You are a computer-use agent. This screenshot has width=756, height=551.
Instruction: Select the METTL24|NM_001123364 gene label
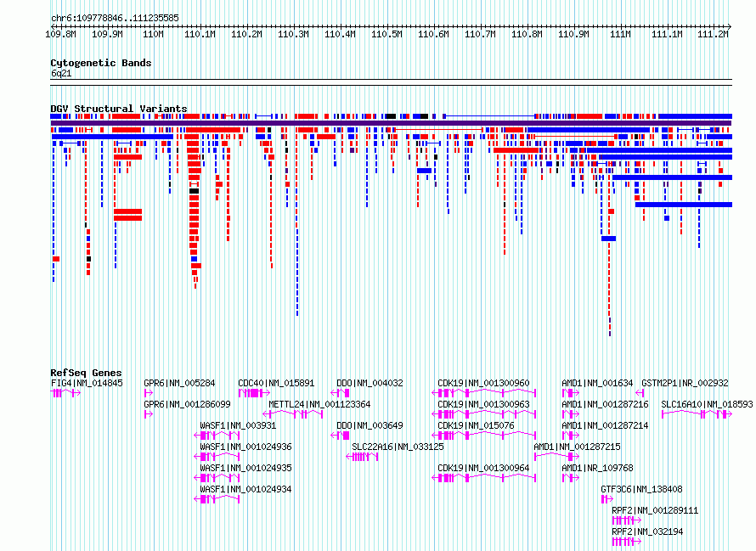tap(319, 404)
